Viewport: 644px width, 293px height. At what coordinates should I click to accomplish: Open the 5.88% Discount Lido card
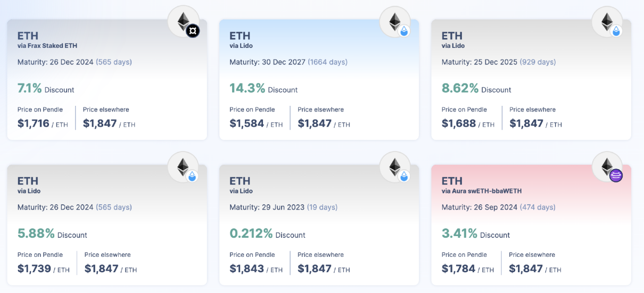pyautogui.click(x=106, y=224)
